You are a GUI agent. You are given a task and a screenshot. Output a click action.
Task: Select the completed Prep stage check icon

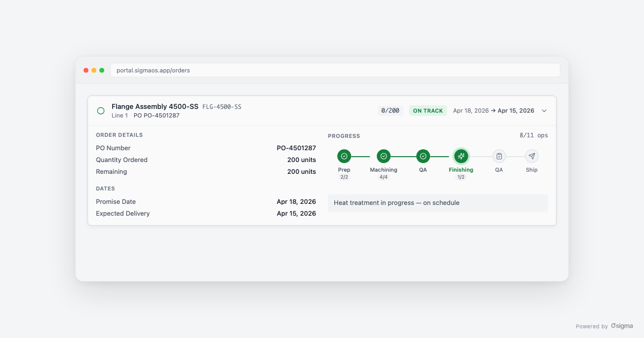coord(344,156)
